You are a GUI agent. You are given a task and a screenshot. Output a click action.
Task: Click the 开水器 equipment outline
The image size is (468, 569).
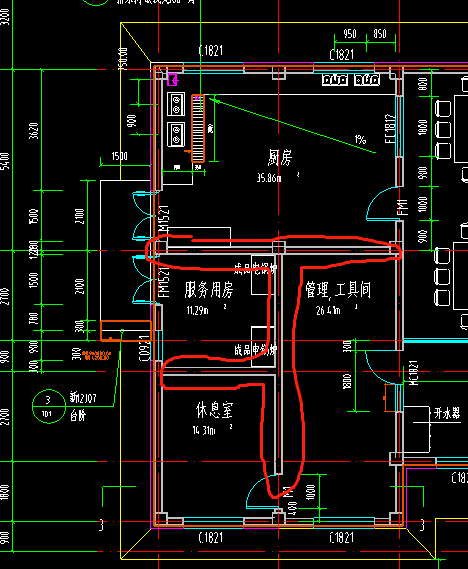(416, 429)
